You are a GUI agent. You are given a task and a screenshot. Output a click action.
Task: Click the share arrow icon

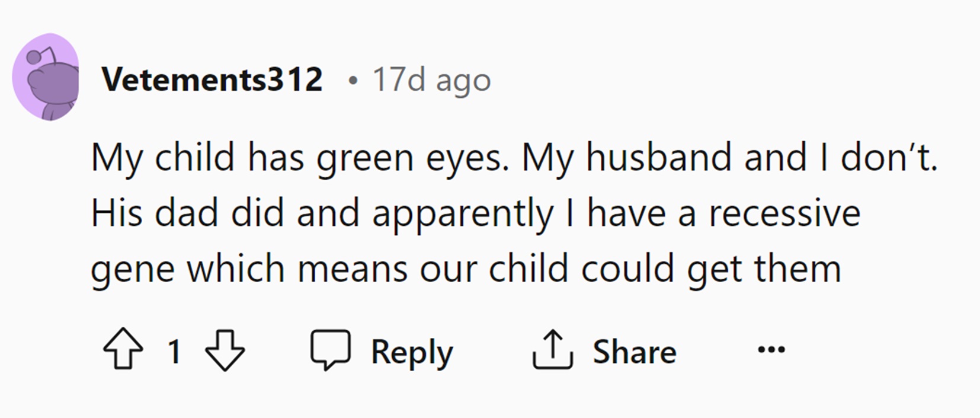552,350
